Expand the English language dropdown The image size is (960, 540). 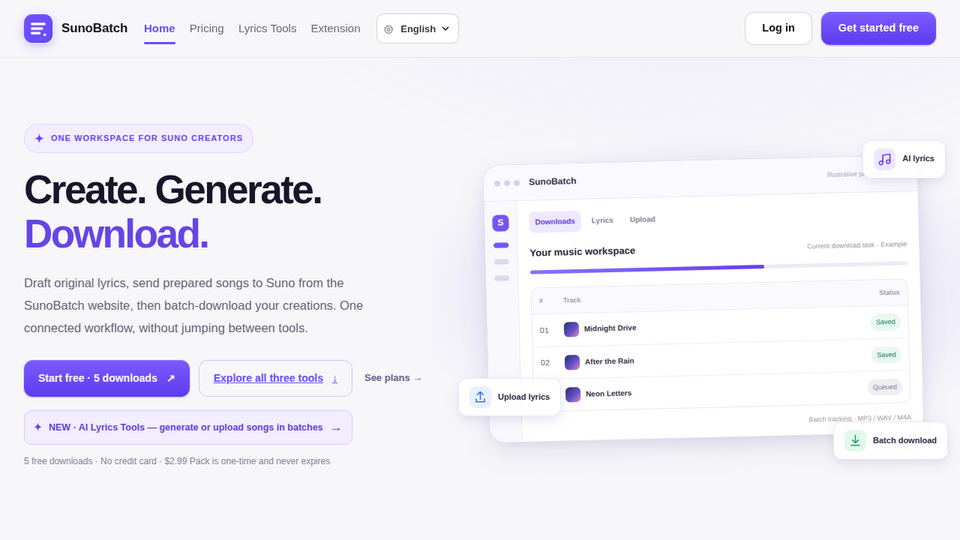tap(418, 29)
